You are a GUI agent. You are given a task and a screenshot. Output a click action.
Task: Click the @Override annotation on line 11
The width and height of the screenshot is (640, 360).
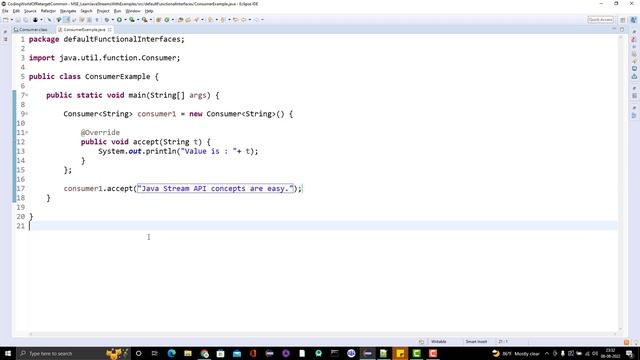click(x=100, y=133)
